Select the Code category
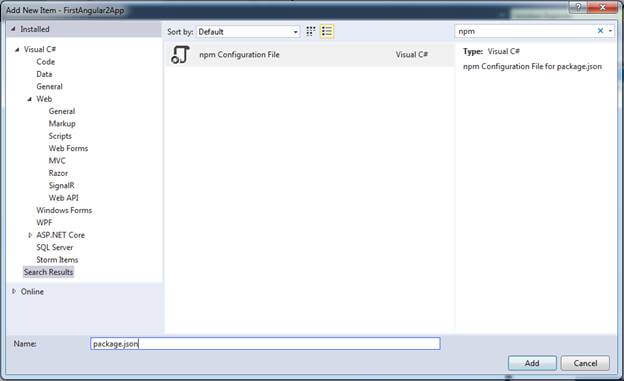 (45, 62)
